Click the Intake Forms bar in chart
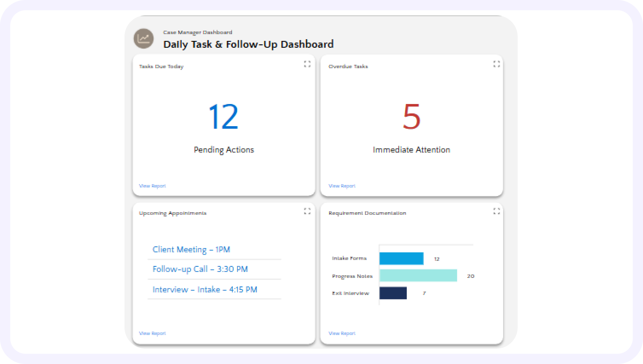 pyautogui.click(x=401, y=259)
